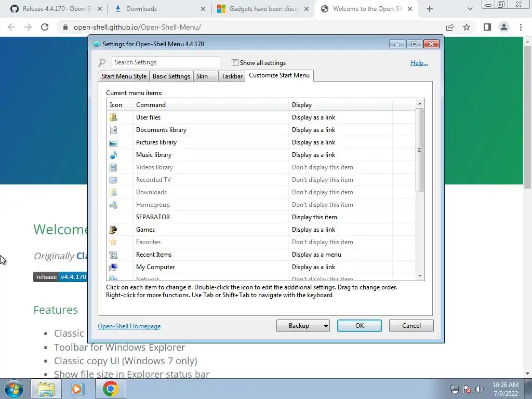532x399 pixels.
Task: Open the Chrome three-dot menu
Action: point(521,27)
